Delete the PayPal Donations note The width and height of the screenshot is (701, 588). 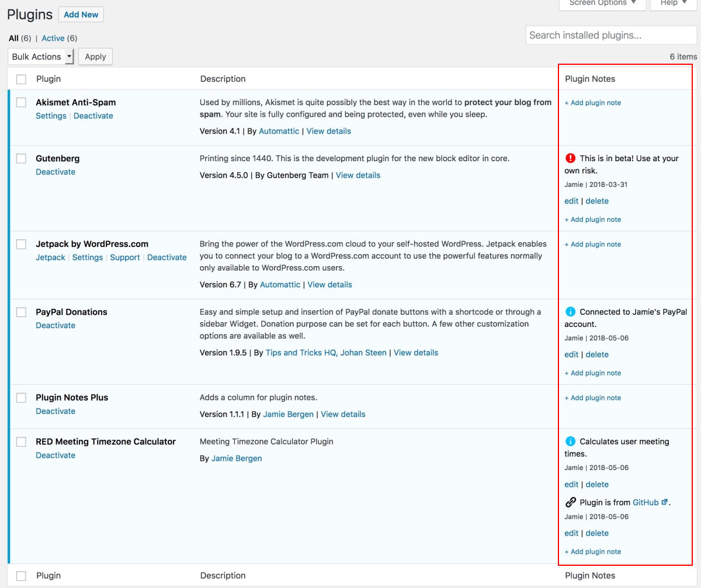click(597, 354)
